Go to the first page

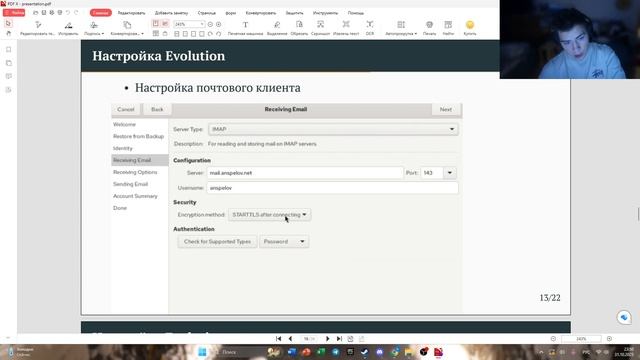point(278,339)
